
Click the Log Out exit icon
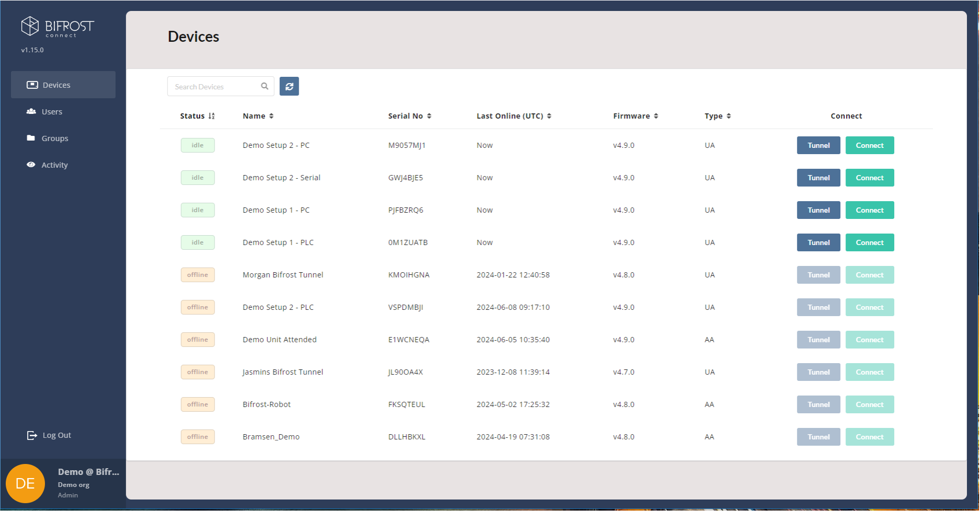coord(31,435)
